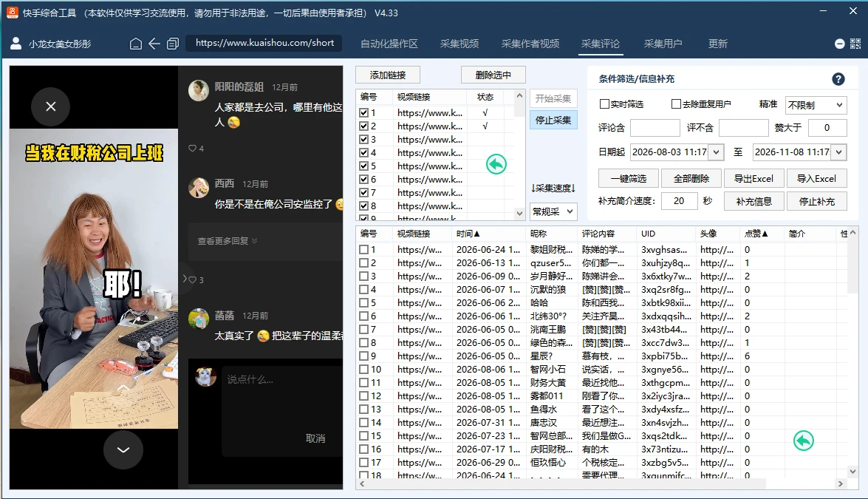Click the white minus circle icon in header

point(840,44)
